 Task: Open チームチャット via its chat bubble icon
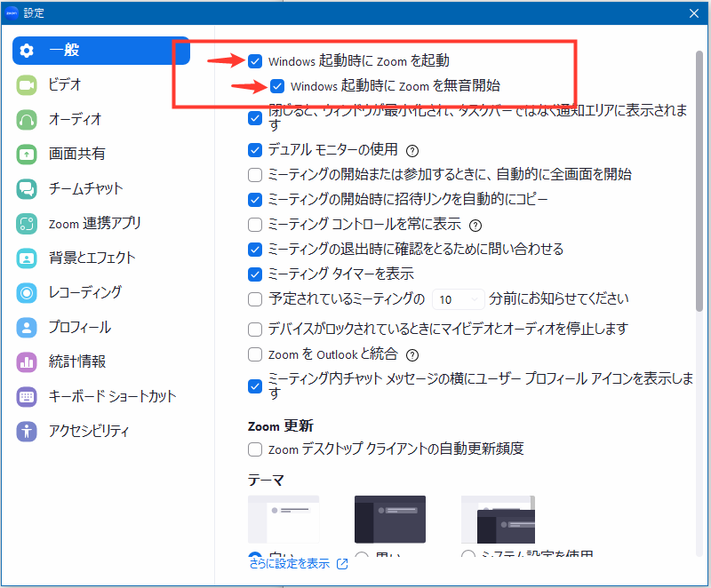point(27,188)
